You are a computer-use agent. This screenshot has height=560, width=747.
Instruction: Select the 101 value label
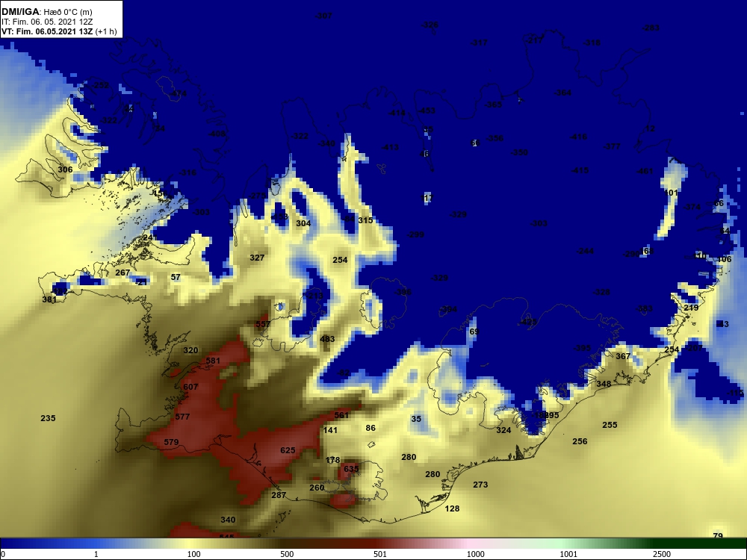[671, 193]
